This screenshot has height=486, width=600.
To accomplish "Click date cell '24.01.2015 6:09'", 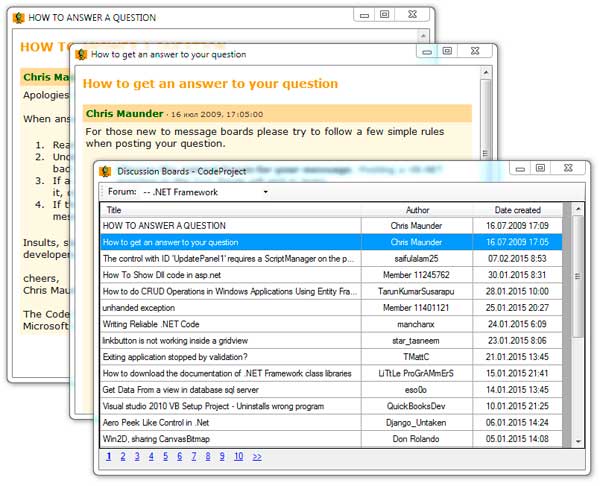I will tap(517, 325).
